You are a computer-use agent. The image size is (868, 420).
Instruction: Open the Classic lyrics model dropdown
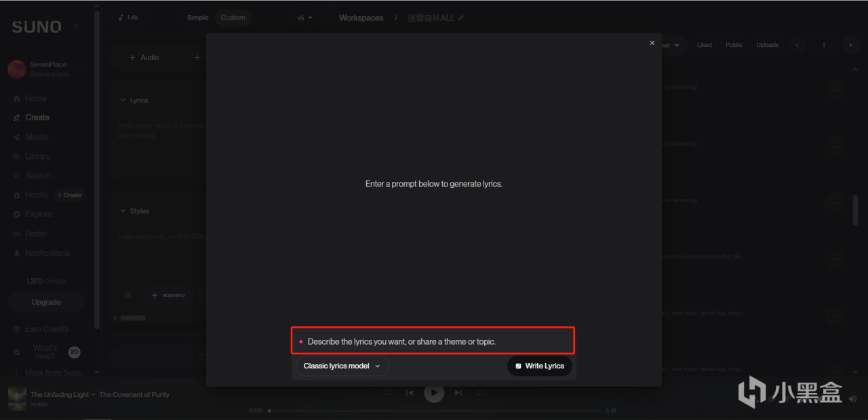[x=342, y=366]
